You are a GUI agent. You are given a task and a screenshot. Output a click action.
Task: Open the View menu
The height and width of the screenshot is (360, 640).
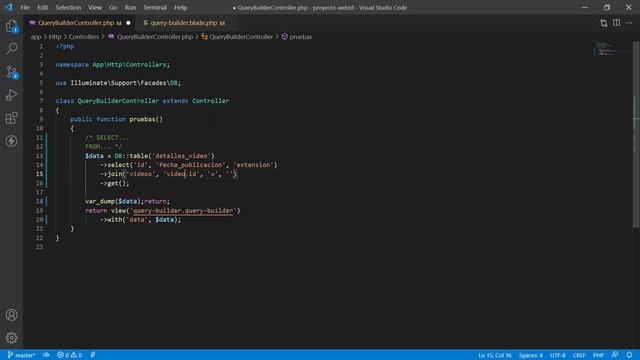[95, 7]
